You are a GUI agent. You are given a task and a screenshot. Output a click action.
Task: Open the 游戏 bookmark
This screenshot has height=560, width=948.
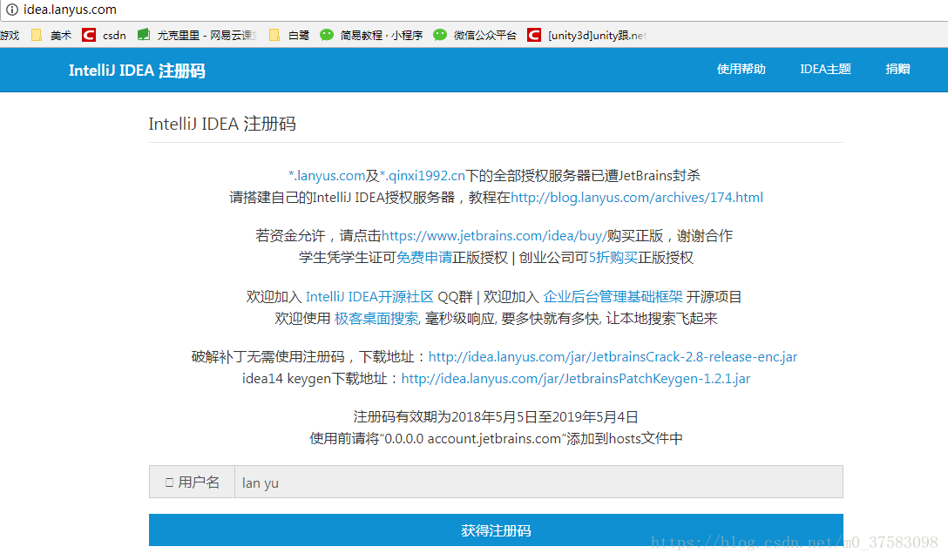(10, 35)
